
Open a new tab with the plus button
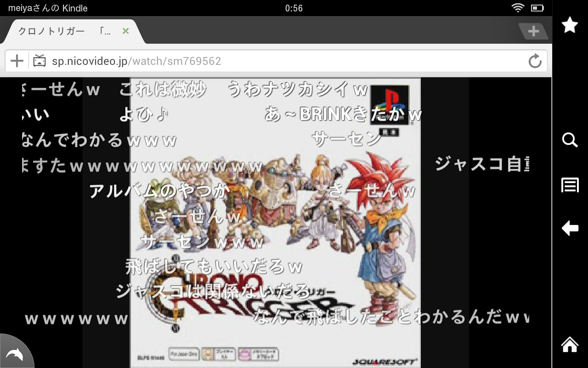(533, 31)
